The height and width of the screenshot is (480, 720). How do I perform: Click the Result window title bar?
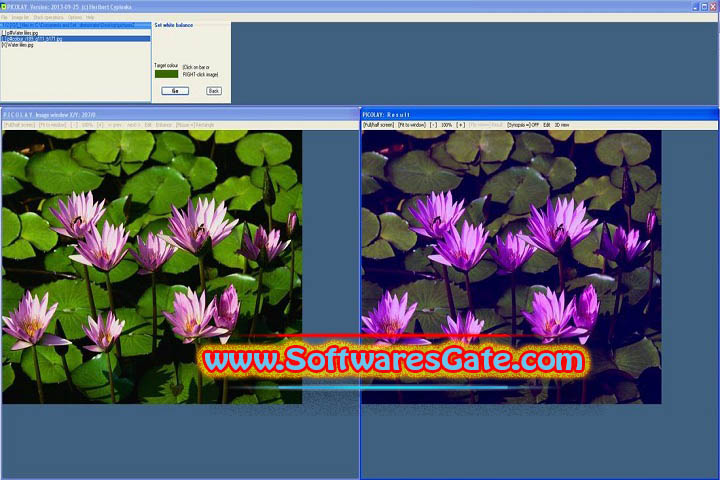[x=540, y=114]
